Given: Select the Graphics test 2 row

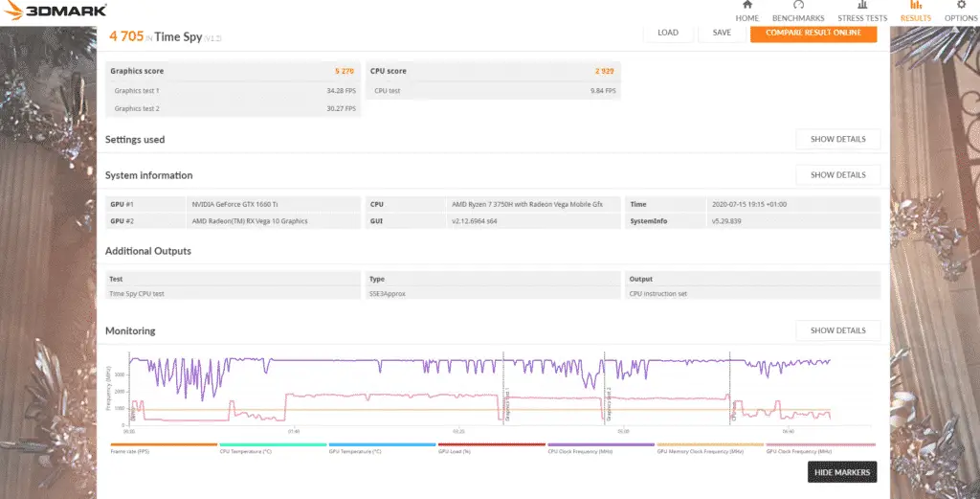Looking at the screenshot, I should 234,109.
